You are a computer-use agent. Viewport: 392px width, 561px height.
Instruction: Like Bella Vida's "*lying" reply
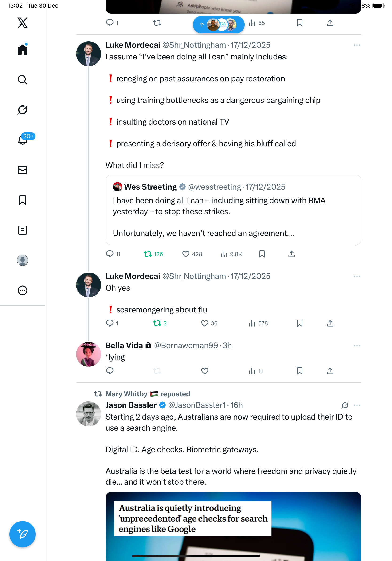tap(204, 371)
